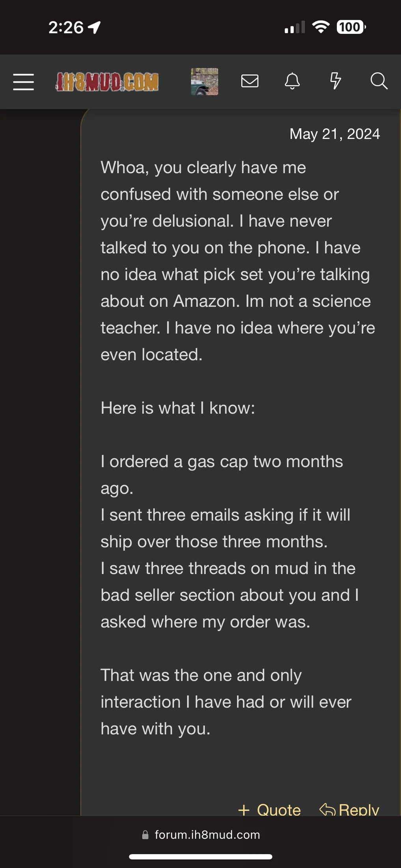Tap the + Quote button
401x868 pixels.
pyautogui.click(x=270, y=810)
